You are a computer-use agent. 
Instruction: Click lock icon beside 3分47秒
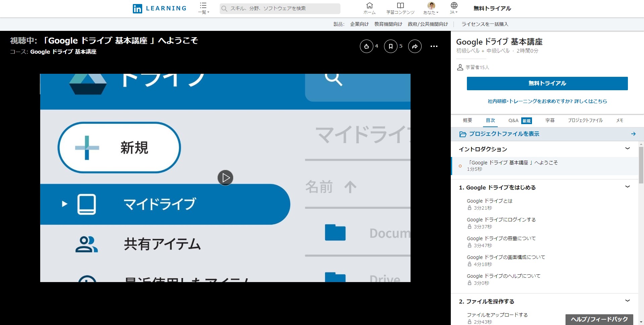pos(469,246)
